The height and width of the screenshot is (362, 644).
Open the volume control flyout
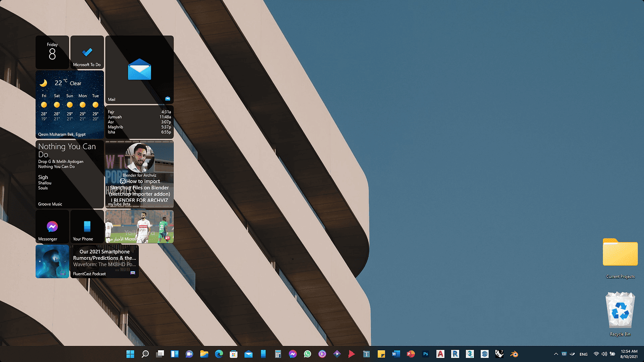pos(604,354)
